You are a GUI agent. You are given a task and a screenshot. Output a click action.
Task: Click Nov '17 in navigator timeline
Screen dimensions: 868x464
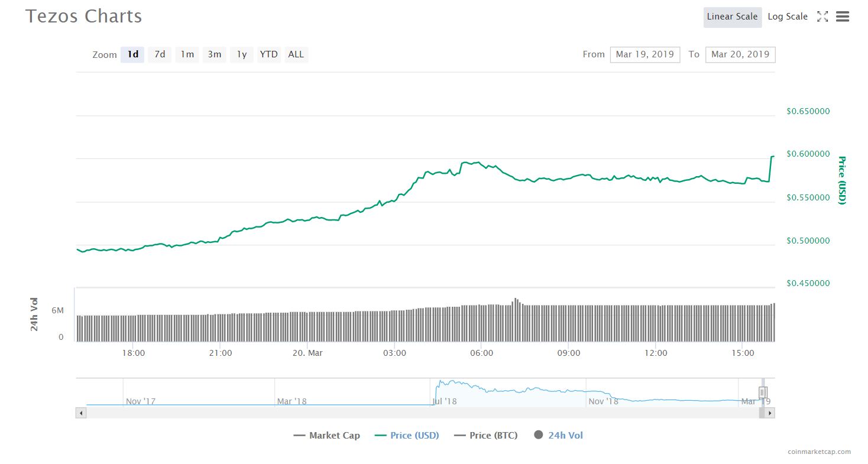(x=141, y=401)
